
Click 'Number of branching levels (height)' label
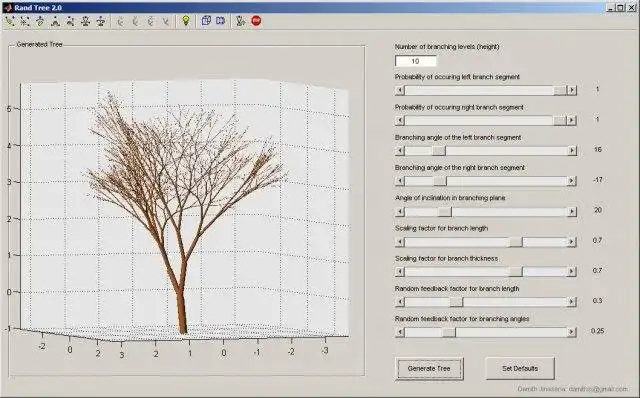(447, 47)
